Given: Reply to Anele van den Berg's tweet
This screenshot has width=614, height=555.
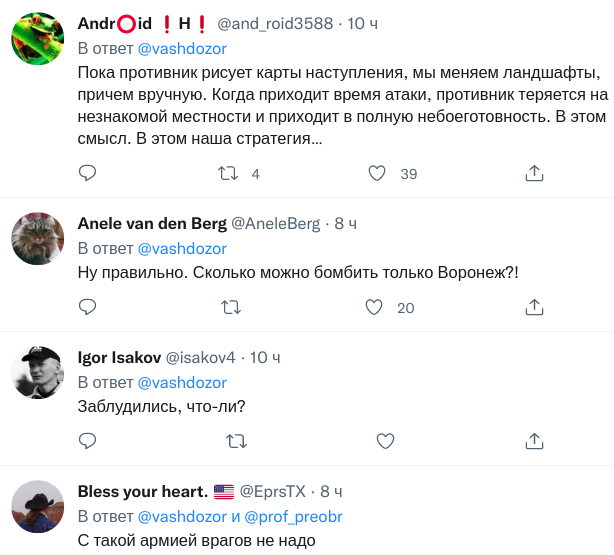Looking at the screenshot, I should pos(87,307).
